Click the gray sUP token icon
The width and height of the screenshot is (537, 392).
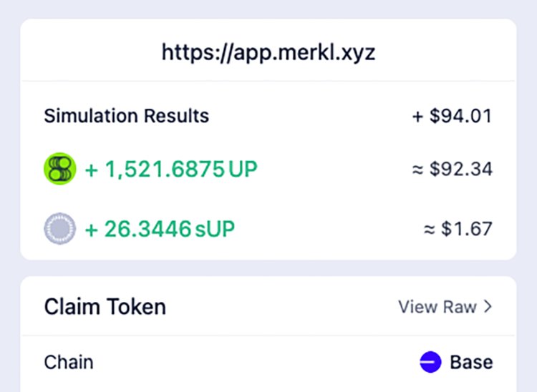59,229
